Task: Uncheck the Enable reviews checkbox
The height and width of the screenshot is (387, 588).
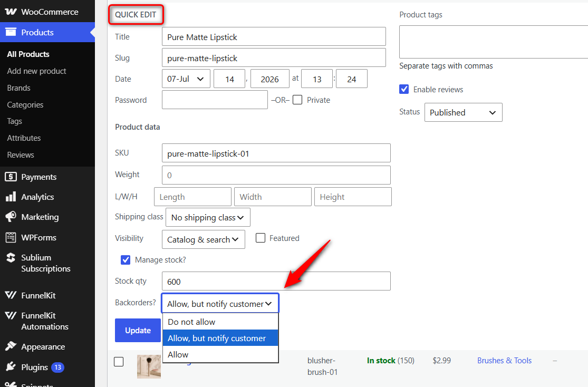Action: pos(404,89)
